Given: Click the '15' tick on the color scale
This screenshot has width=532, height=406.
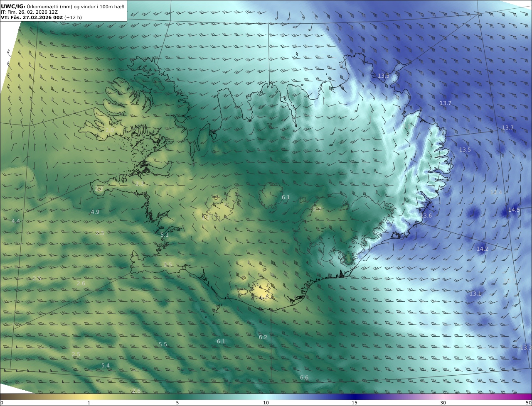Looking at the screenshot, I should [x=355, y=403].
